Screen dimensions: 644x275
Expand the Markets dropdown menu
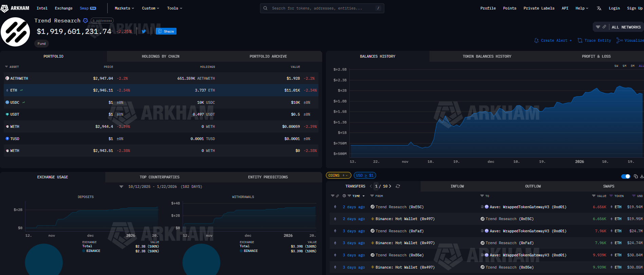pyautogui.click(x=124, y=8)
